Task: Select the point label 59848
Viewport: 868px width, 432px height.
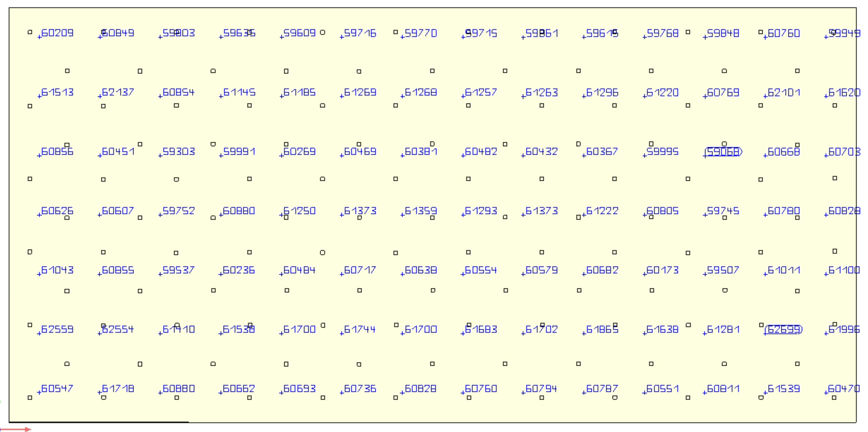Action: (x=723, y=33)
